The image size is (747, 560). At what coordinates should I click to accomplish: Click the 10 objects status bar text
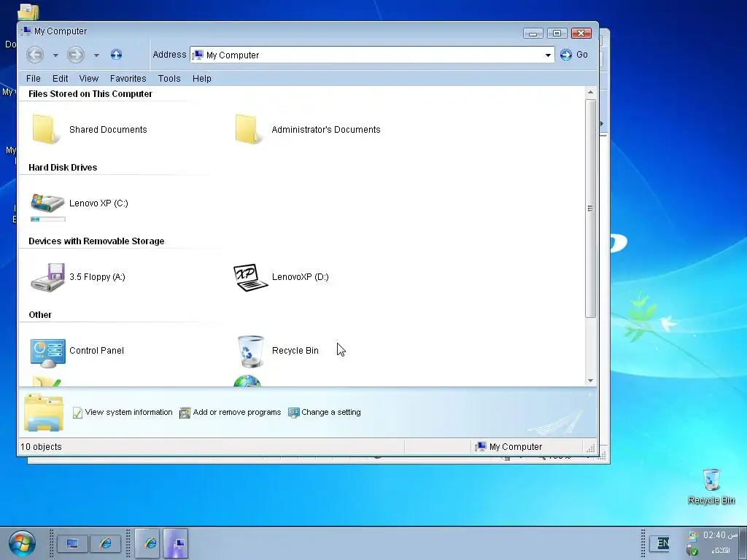41,447
